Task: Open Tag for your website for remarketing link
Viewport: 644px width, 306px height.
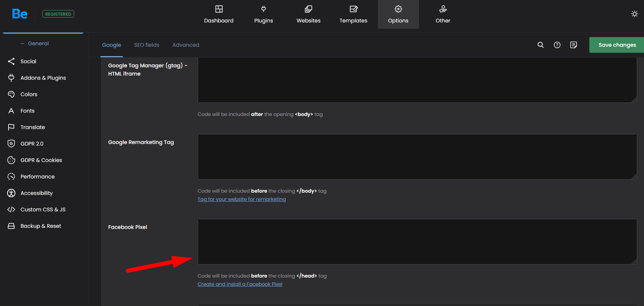Action: click(x=241, y=199)
